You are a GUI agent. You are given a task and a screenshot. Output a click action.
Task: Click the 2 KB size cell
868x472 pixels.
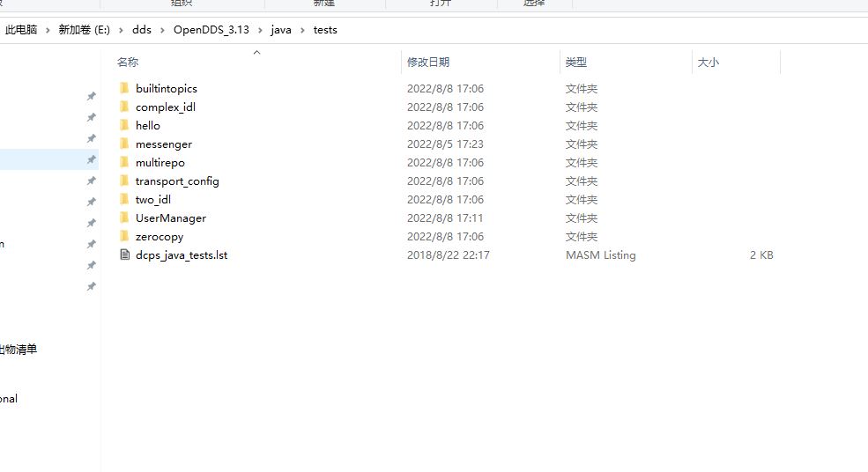point(761,255)
